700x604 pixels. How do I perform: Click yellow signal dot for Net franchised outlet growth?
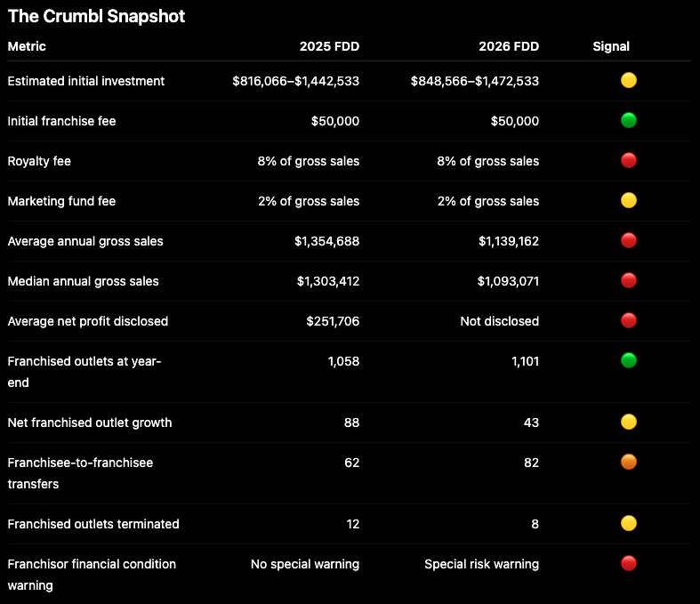click(x=629, y=422)
